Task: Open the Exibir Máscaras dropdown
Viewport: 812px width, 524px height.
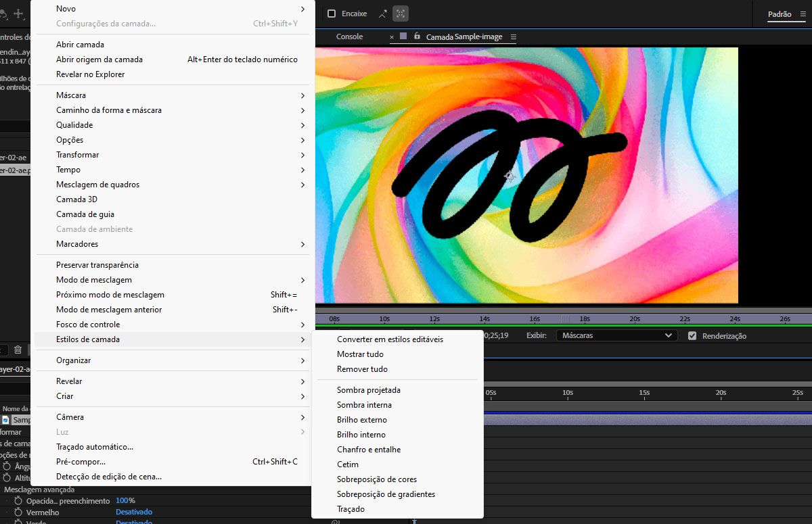Action: click(x=616, y=335)
